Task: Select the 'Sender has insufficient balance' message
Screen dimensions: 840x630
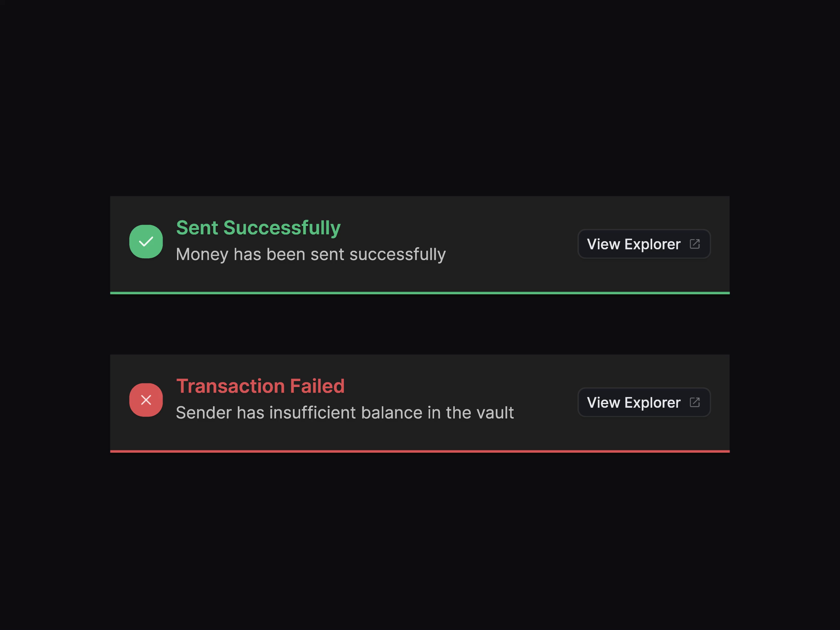Action: click(x=345, y=413)
